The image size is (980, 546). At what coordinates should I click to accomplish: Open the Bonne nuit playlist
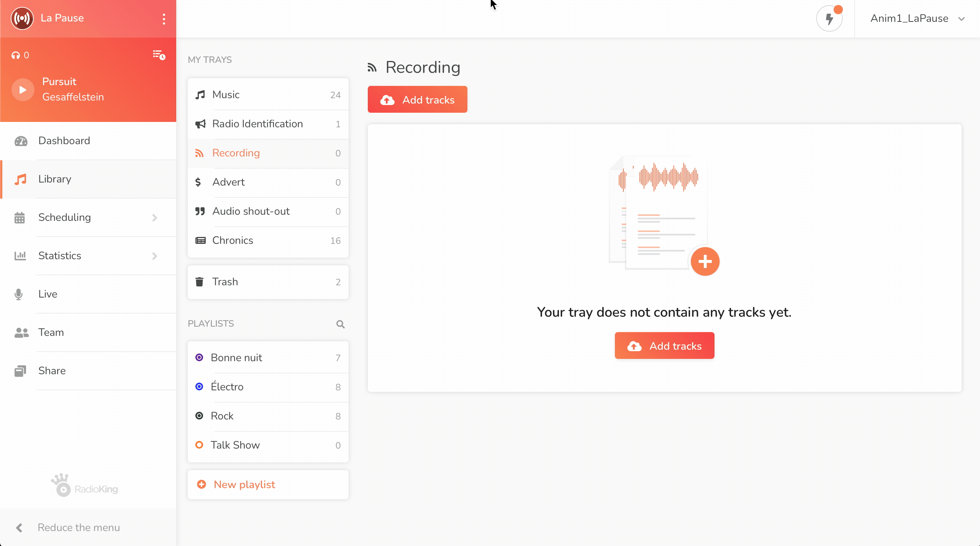pos(268,358)
